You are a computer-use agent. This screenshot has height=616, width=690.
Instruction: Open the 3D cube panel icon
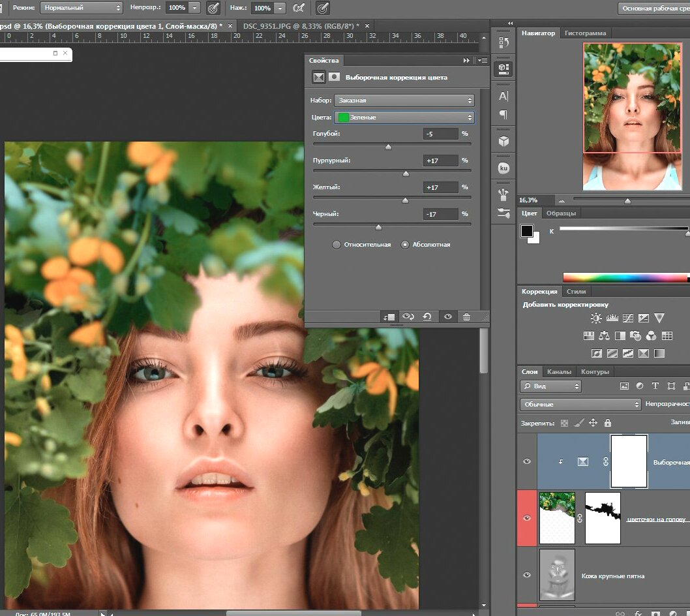503,141
